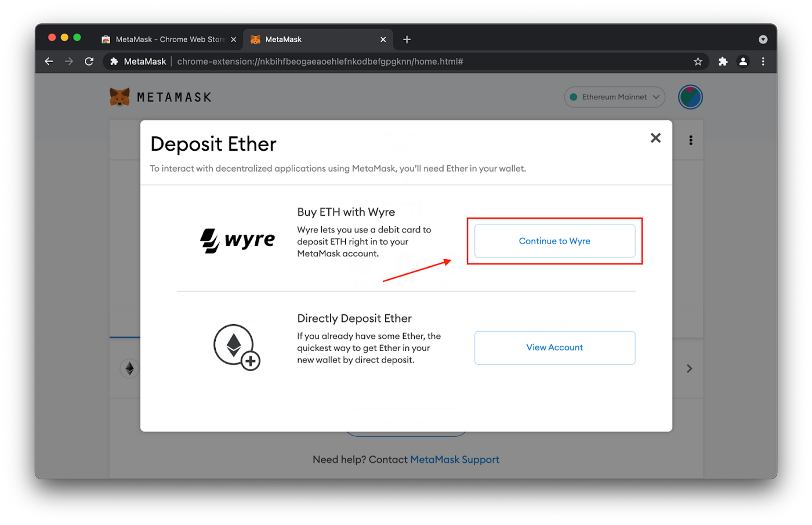The width and height of the screenshot is (812, 525).
Task: Open Chrome's three-dot settings menu
Action: coord(763,61)
